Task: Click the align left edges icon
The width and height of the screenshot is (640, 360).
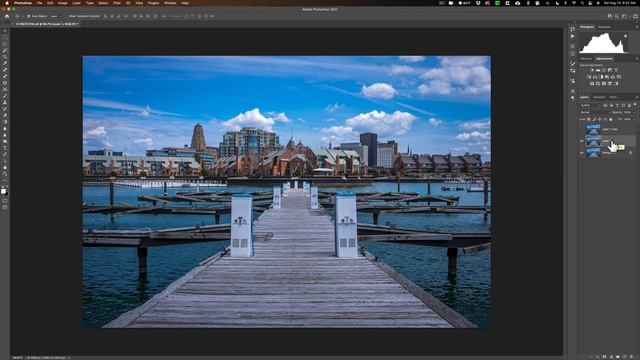Action: coord(105,16)
